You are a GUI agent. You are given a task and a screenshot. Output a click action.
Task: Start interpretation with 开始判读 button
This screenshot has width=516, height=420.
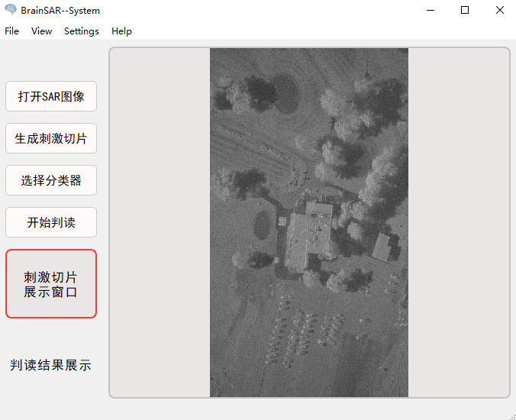coord(51,222)
